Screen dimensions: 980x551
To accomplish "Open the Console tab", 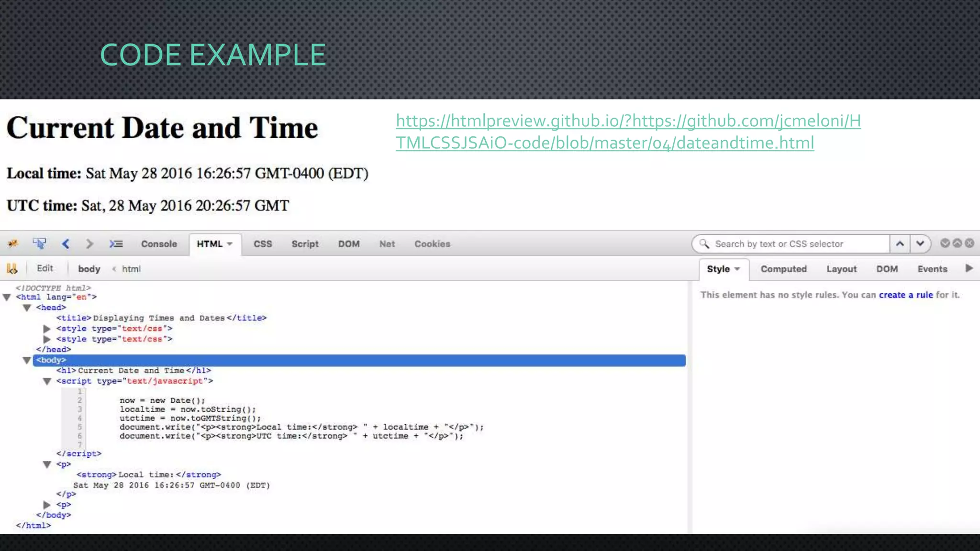I will [x=159, y=244].
